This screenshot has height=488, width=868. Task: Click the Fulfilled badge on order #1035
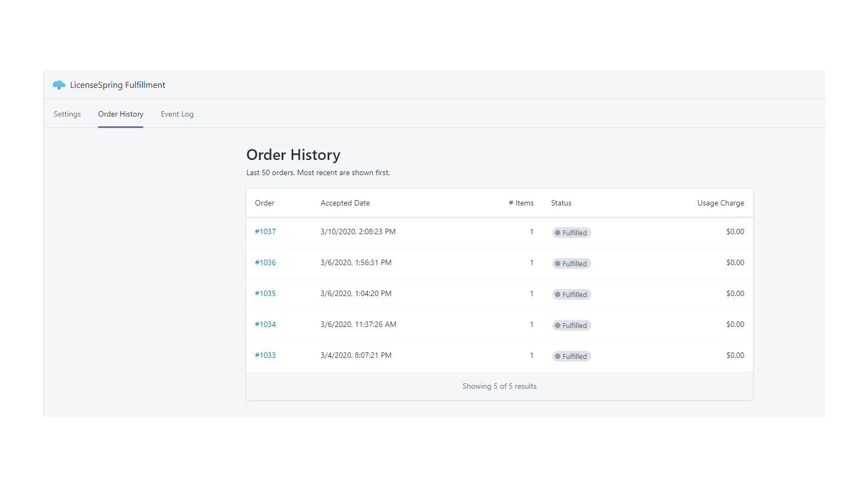(571, 294)
